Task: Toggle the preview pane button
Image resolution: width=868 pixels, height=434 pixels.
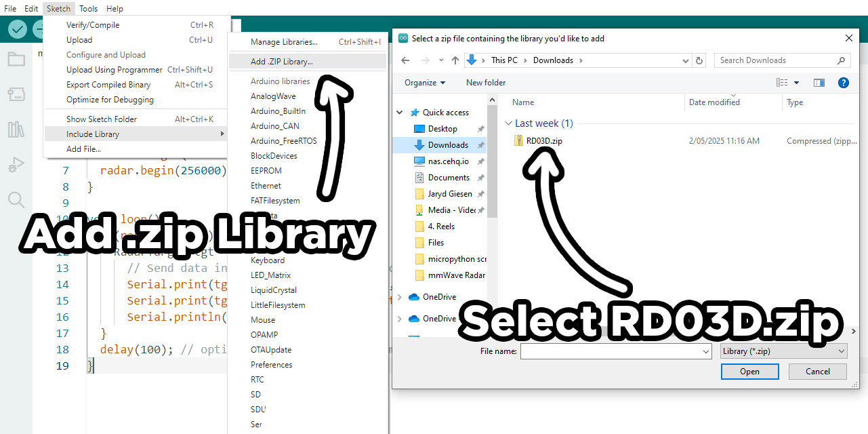Action: coord(819,83)
